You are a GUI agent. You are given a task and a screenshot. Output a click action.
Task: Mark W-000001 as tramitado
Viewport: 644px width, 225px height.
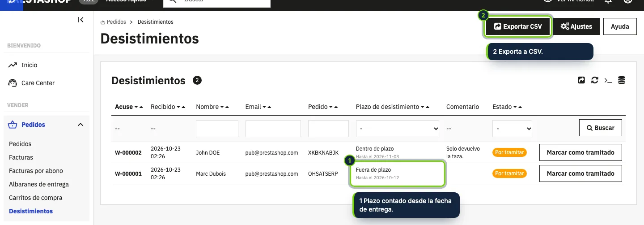click(x=580, y=173)
